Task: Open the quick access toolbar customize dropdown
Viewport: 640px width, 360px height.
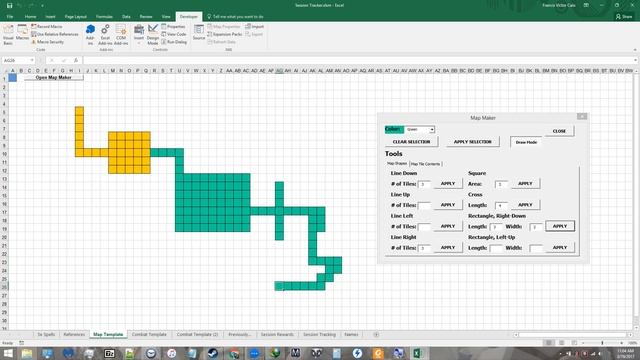Action: click(x=42, y=6)
